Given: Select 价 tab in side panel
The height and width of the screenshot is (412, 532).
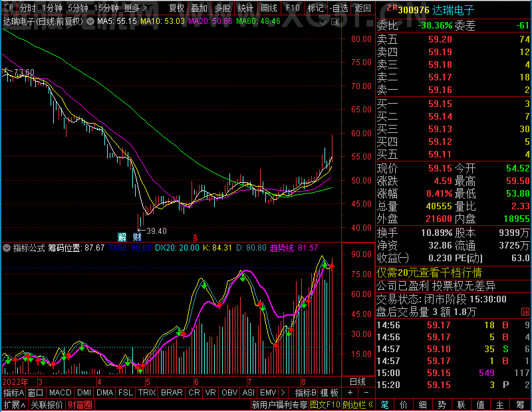Looking at the screenshot, I should coord(404,405).
